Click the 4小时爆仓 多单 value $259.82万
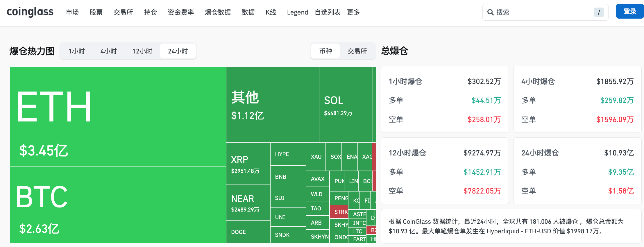The height and width of the screenshot is (247, 644). pos(617,100)
